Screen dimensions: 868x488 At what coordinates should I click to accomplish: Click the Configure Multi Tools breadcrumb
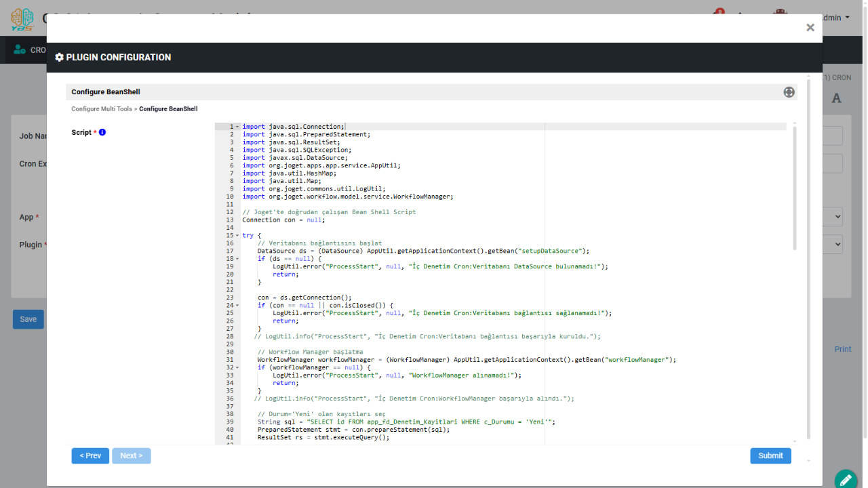tap(102, 109)
